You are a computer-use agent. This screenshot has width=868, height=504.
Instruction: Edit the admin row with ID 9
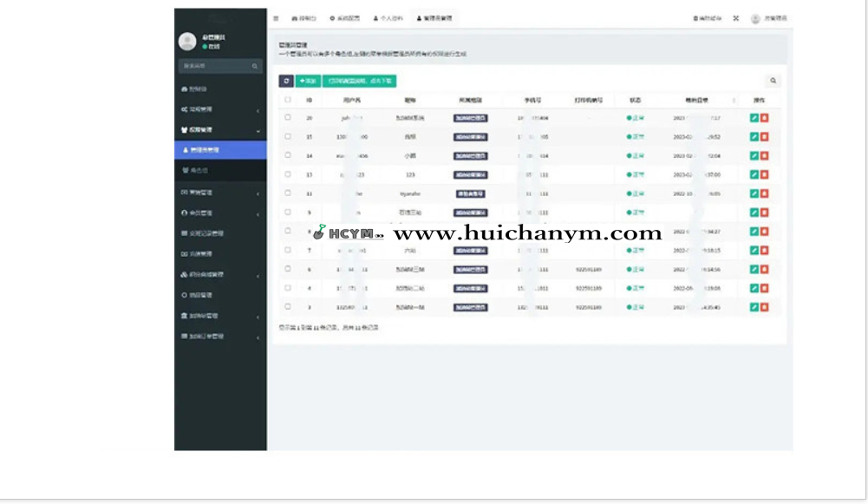(x=754, y=213)
